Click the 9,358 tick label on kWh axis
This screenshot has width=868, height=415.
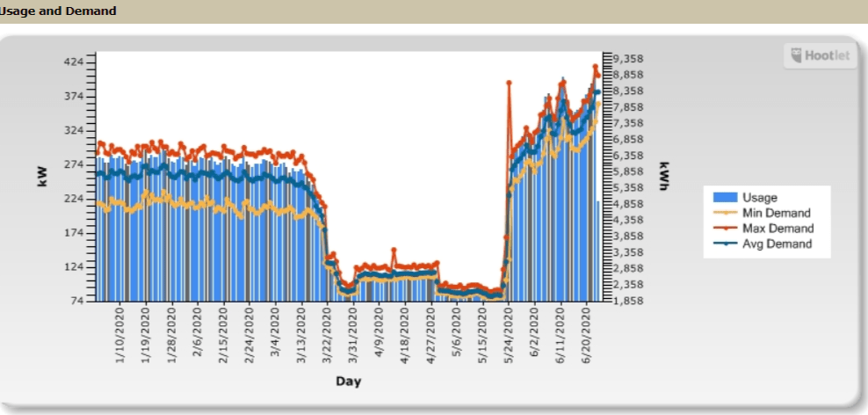coord(628,59)
